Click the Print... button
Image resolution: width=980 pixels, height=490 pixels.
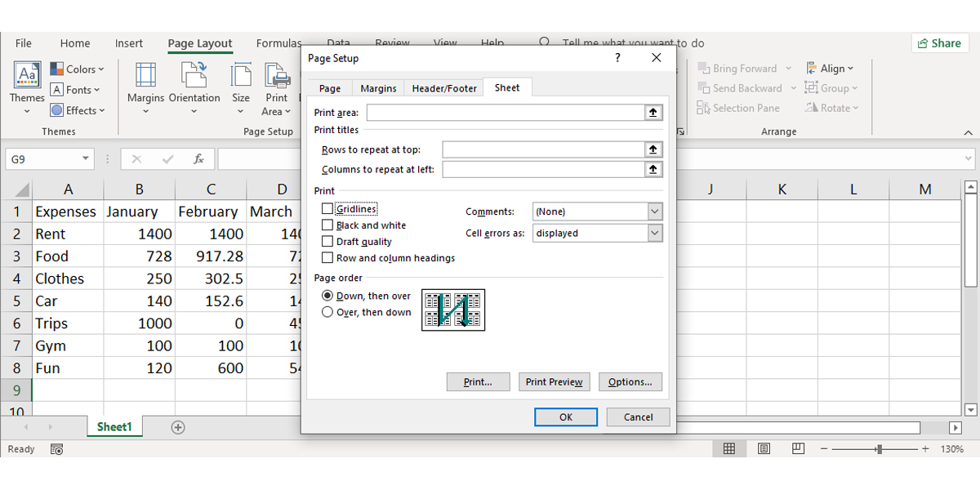click(x=478, y=381)
